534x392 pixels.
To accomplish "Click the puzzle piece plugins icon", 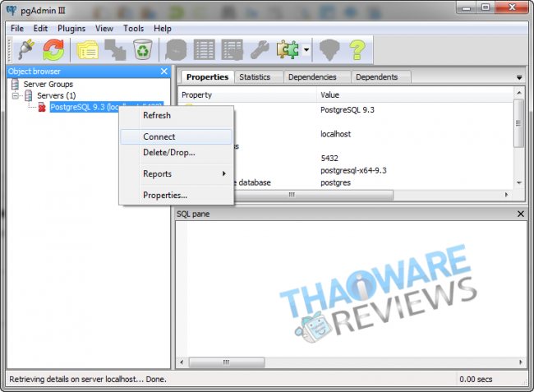I will tap(288, 50).
